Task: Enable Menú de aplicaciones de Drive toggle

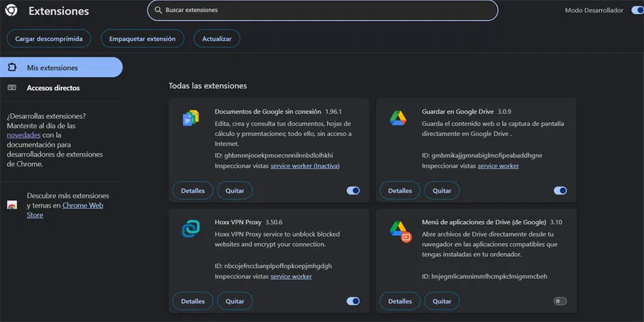Action: coord(560,301)
